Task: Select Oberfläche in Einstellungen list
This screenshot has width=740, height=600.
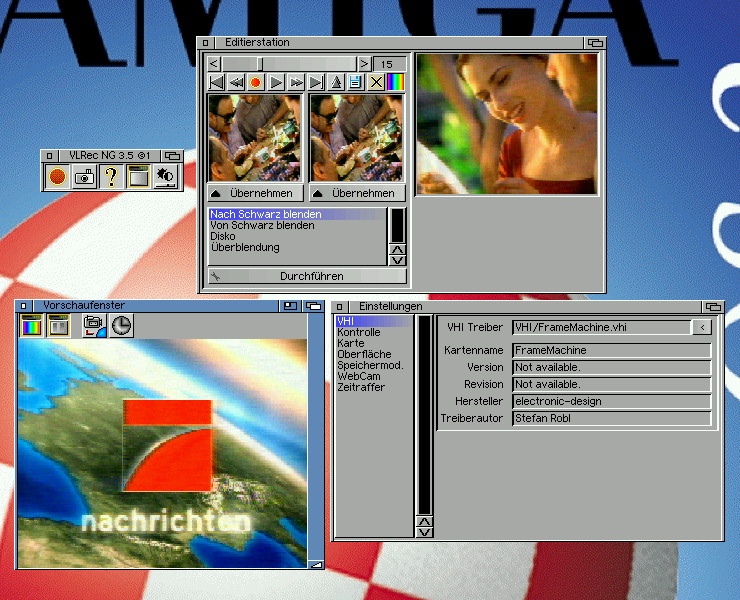Action: (x=373, y=354)
